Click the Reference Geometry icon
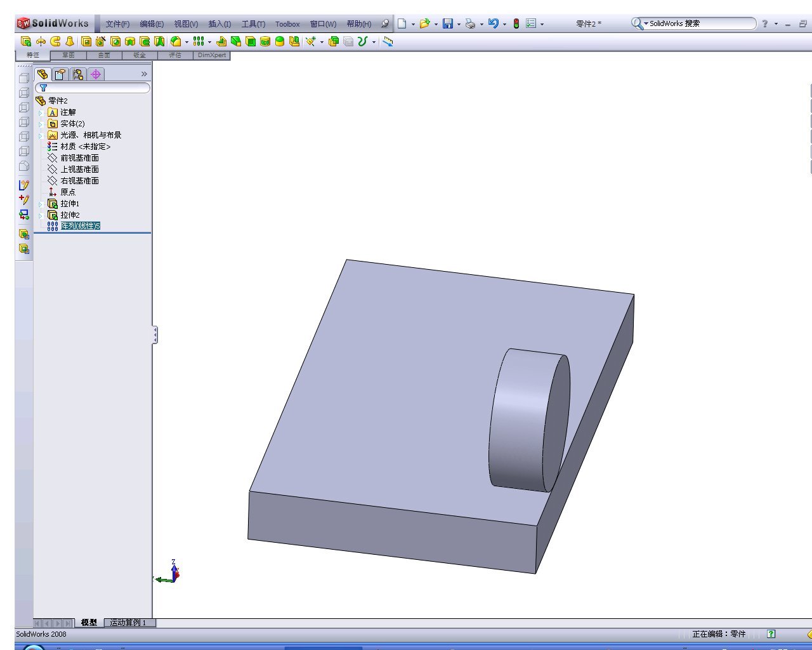 (311, 41)
